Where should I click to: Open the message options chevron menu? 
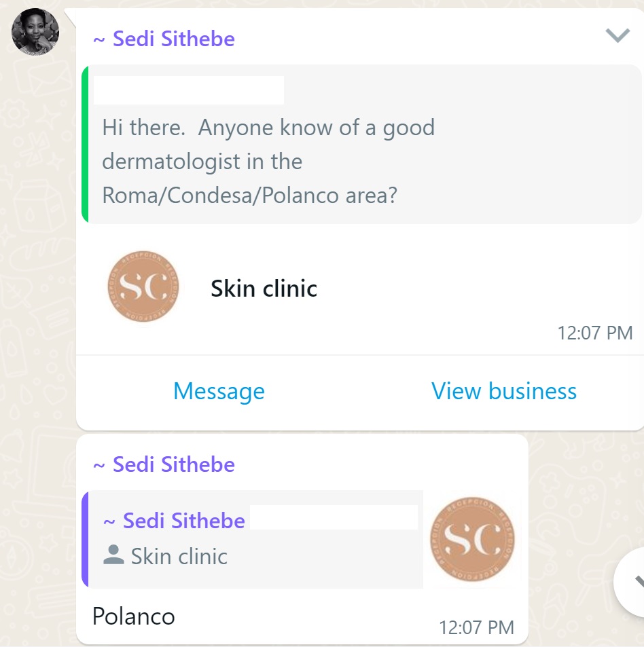pyautogui.click(x=618, y=35)
